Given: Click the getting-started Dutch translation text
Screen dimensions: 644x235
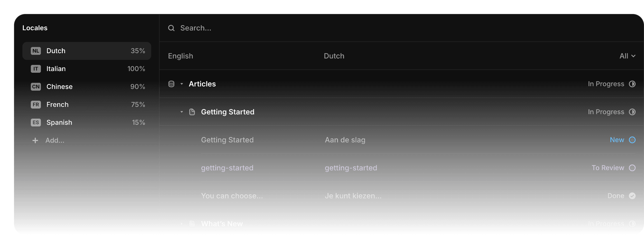Looking at the screenshot, I should (351, 168).
